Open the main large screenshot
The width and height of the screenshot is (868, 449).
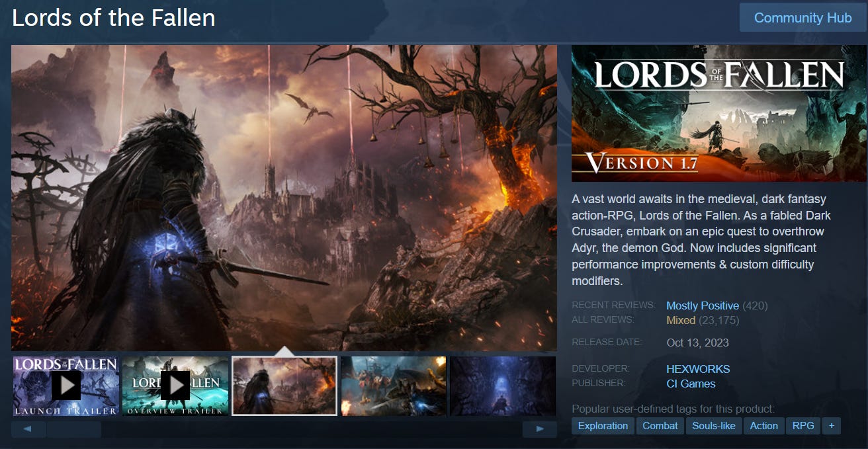[x=284, y=197]
